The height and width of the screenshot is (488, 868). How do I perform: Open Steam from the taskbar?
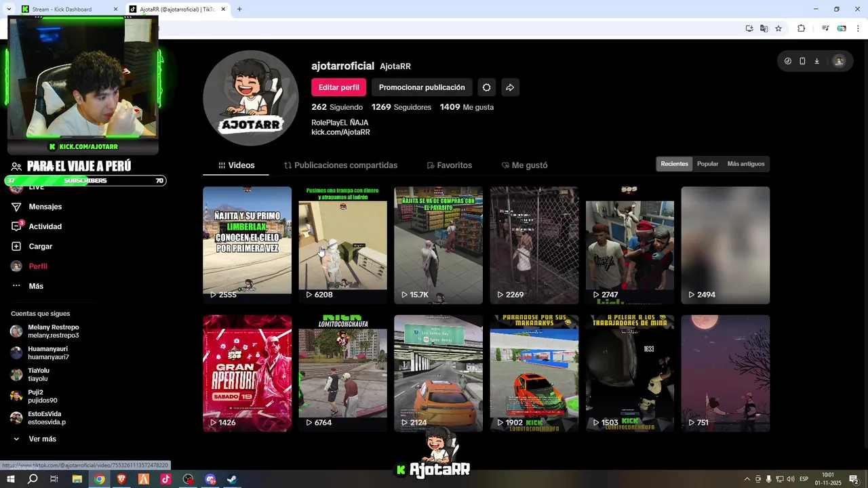[x=232, y=479]
